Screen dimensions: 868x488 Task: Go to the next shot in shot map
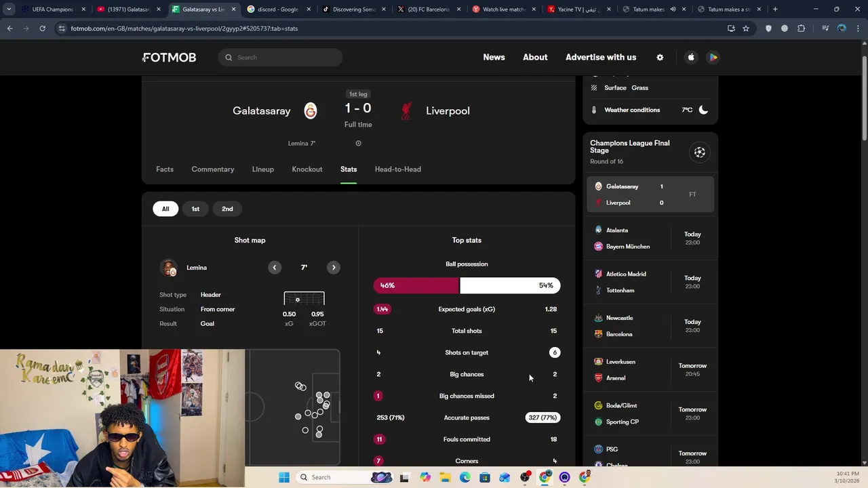coord(334,268)
